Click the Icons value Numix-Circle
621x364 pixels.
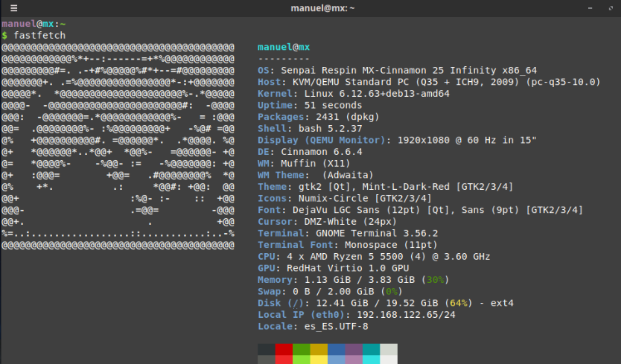[x=336, y=198]
